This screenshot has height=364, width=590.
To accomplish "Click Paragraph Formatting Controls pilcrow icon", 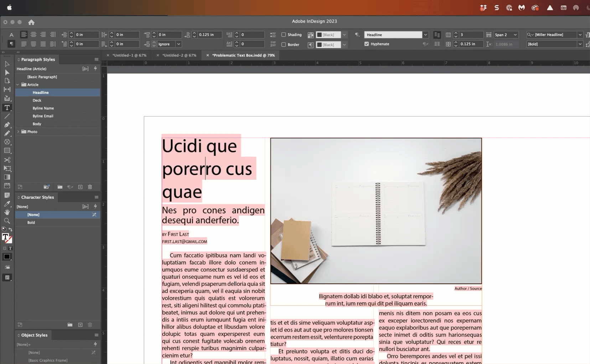I will click(x=11, y=44).
